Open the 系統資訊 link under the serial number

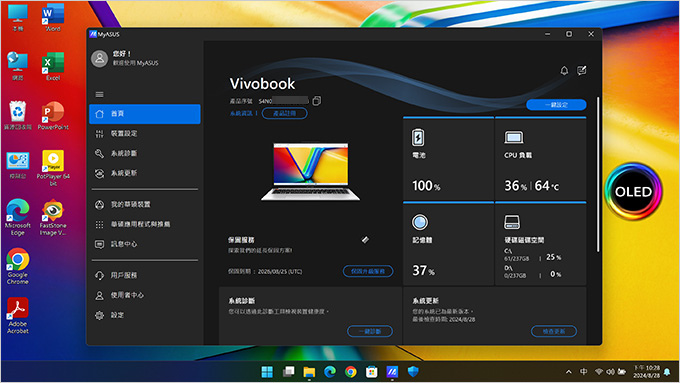(x=241, y=113)
